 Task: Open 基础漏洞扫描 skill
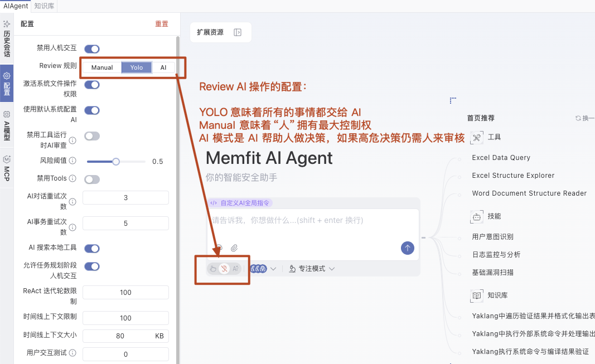(492, 272)
